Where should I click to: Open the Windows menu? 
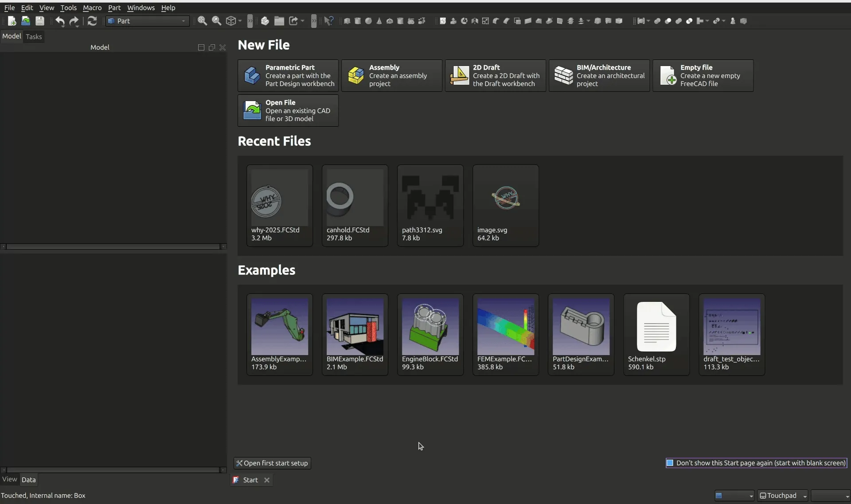point(141,8)
